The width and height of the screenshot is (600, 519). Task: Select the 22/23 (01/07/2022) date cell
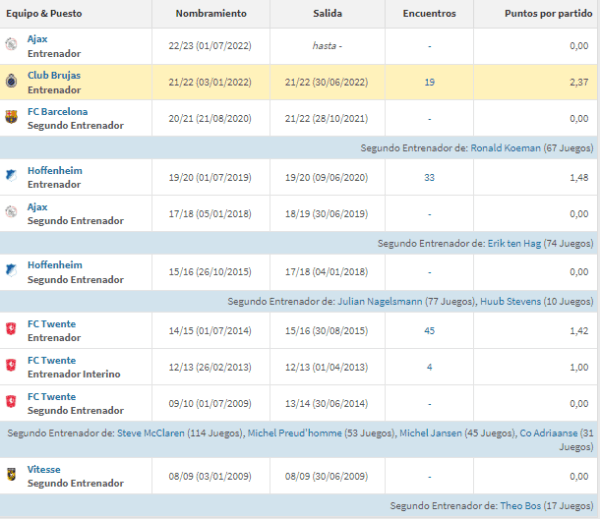210,46
